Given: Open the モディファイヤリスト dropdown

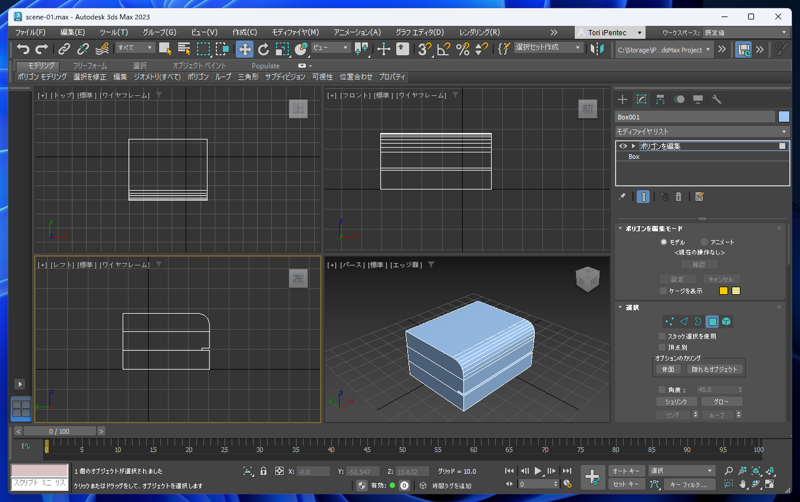Looking at the screenshot, I should pos(702,131).
